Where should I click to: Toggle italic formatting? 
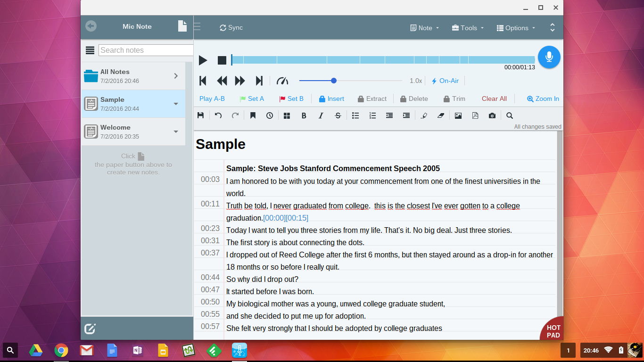(321, 115)
